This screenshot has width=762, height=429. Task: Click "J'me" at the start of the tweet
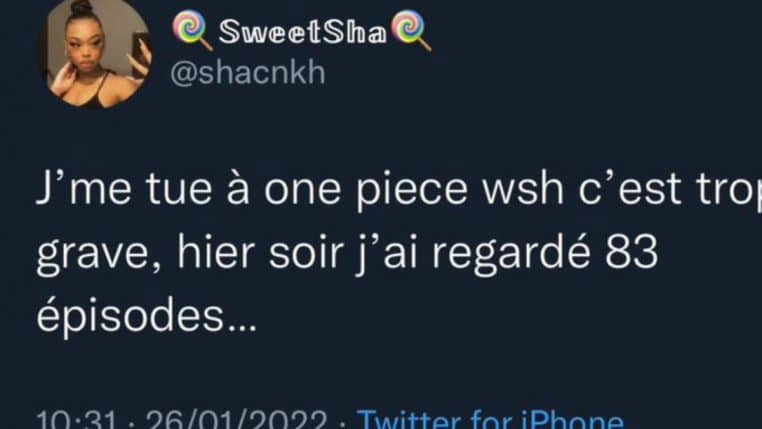[84, 189]
